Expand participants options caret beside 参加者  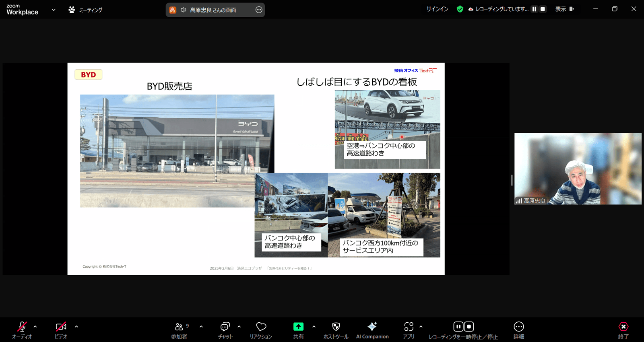(x=201, y=327)
